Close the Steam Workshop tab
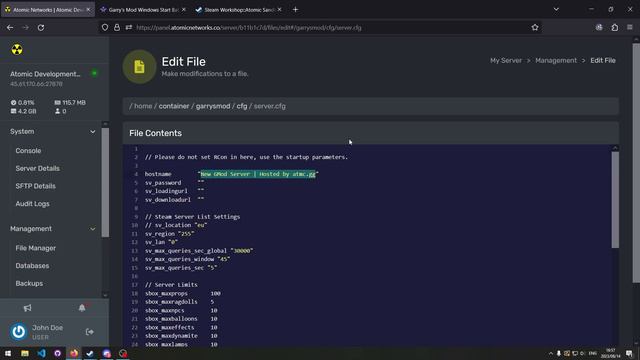Viewport: 640px width, 360px height. 279,9
